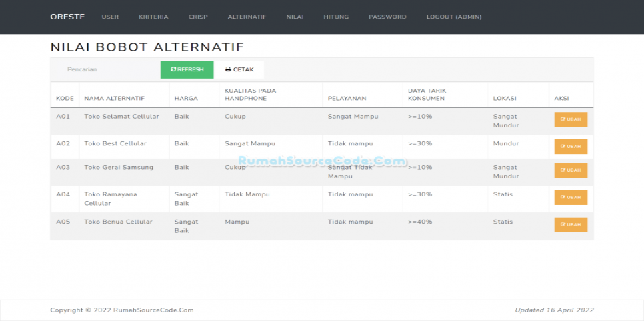Image resolution: width=644 pixels, height=321 pixels.
Task: Open the NILAI page
Action: 295,17
